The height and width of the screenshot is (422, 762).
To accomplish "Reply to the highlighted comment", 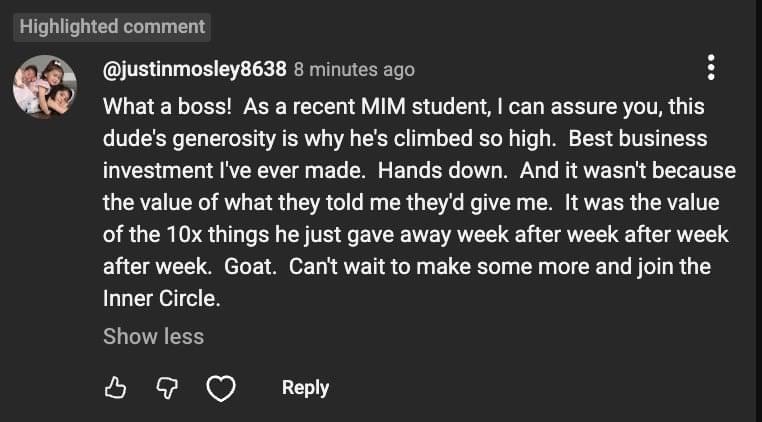I will pyautogui.click(x=305, y=388).
